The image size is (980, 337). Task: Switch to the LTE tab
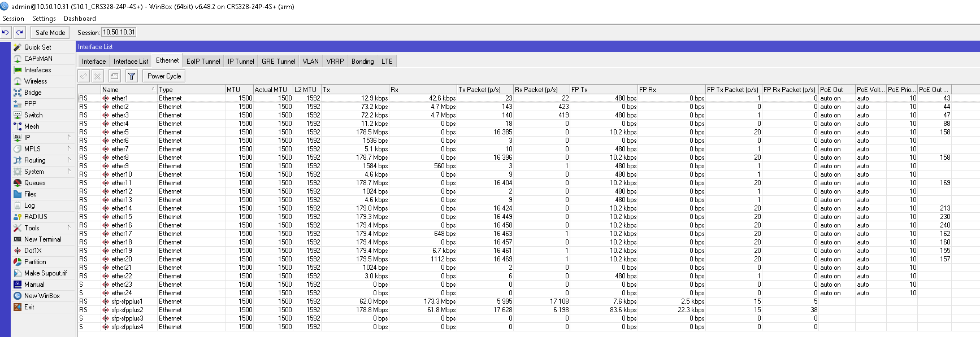[387, 62]
